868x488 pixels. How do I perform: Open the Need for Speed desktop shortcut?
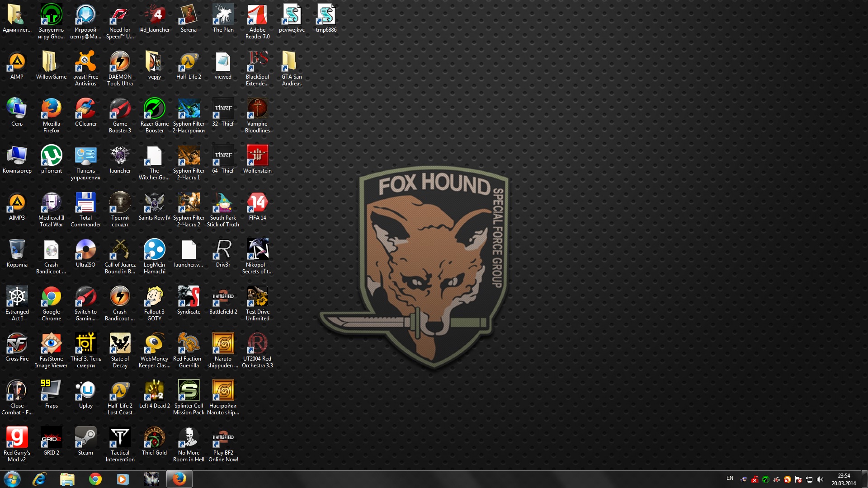pyautogui.click(x=120, y=21)
